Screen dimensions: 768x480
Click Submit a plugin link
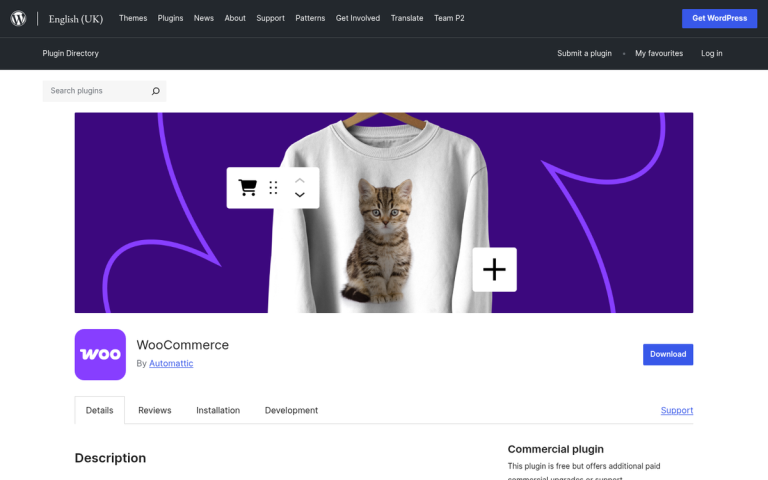click(584, 53)
